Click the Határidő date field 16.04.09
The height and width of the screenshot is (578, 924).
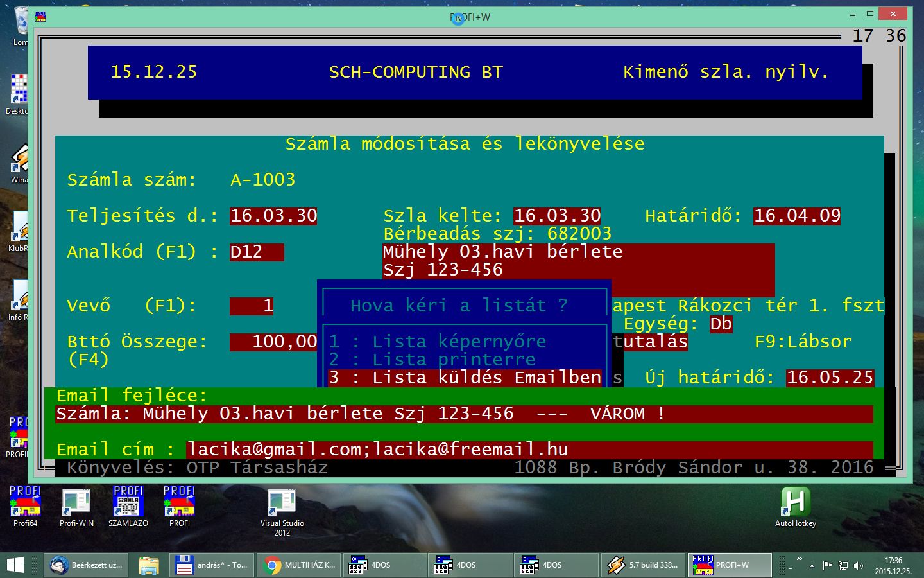[797, 216]
